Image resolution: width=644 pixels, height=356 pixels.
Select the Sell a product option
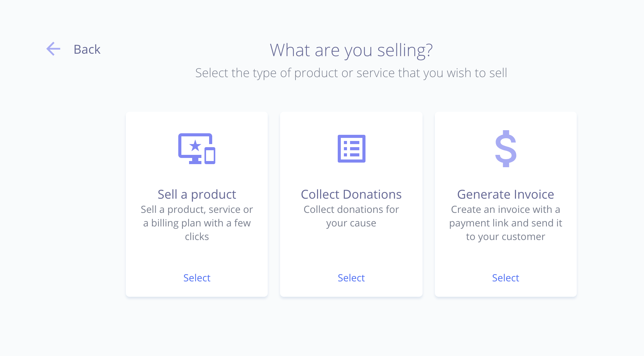[x=196, y=278]
